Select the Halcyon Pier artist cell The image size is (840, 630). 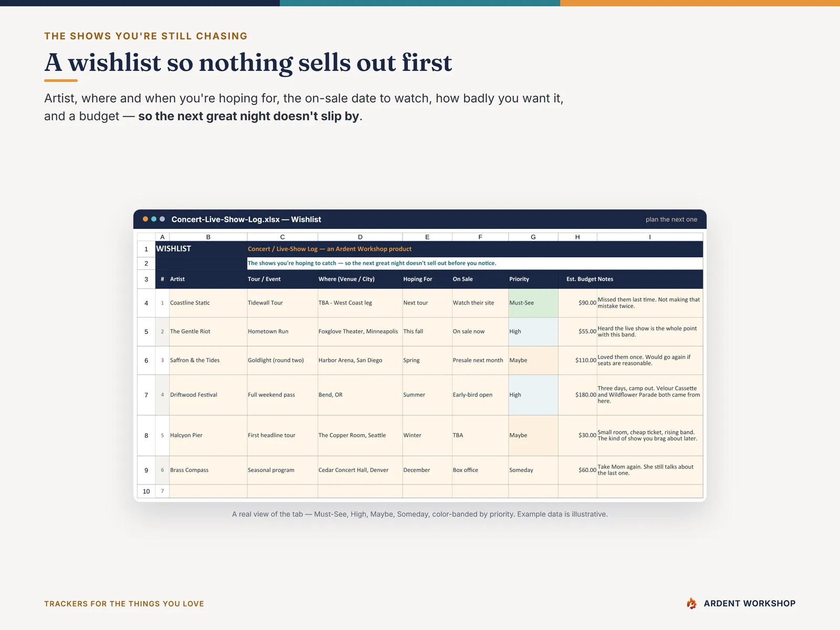pos(208,435)
